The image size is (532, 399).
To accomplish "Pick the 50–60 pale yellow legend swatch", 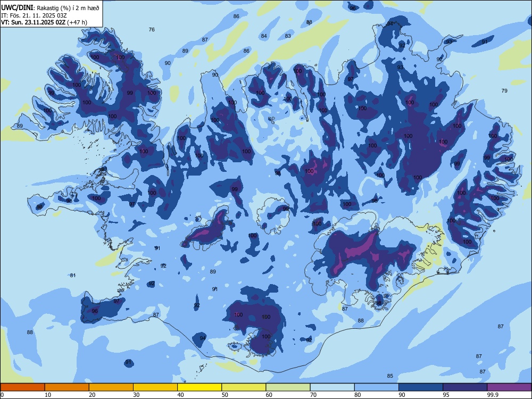I will pyautogui.click(x=244, y=387).
